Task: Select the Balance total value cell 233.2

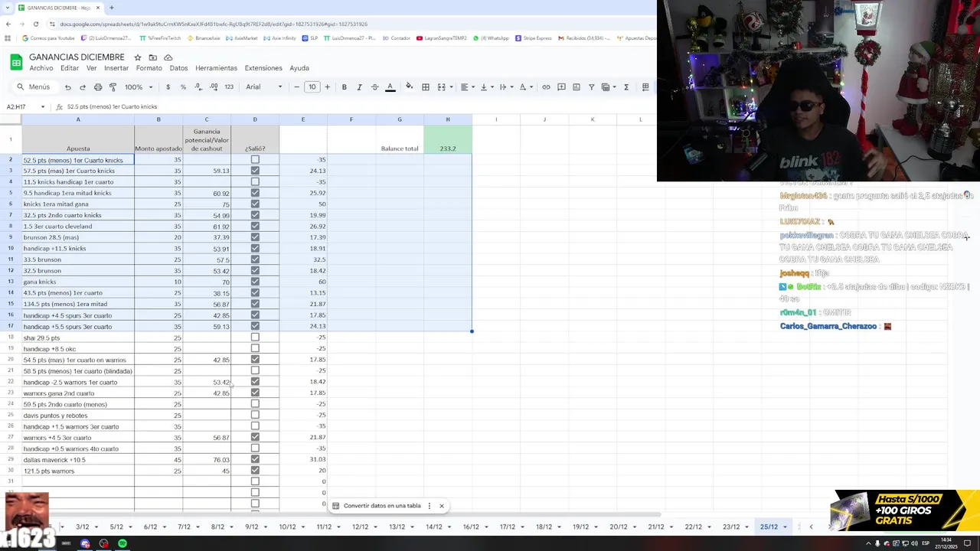Action: tap(448, 139)
